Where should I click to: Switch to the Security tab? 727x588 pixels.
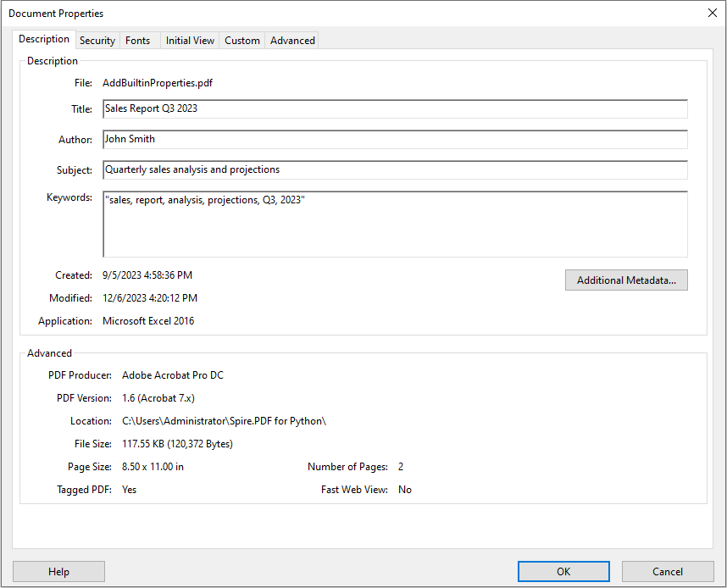(97, 40)
